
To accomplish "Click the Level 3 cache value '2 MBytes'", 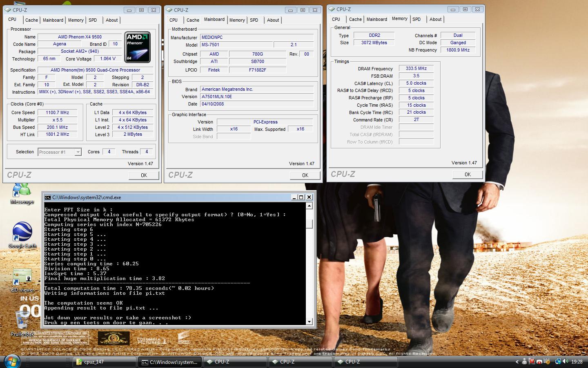I will click(133, 135).
